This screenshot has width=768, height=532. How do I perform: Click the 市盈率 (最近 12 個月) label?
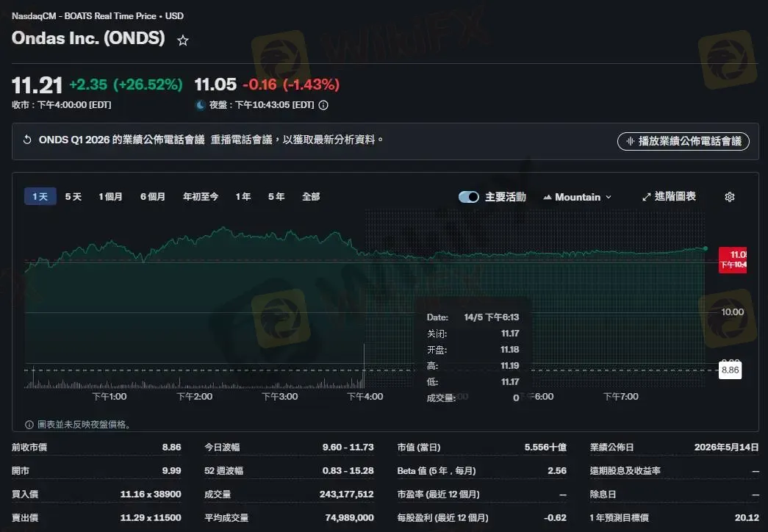(x=438, y=495)
